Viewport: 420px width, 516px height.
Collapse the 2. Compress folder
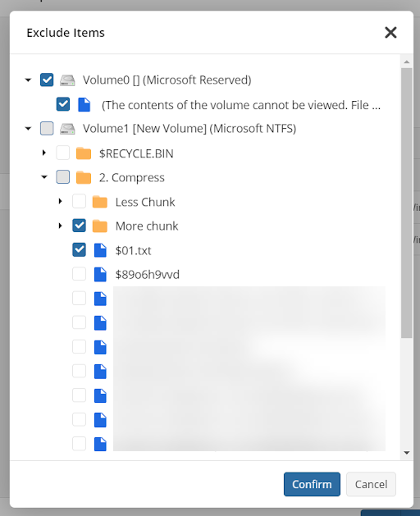coord(44,177)
